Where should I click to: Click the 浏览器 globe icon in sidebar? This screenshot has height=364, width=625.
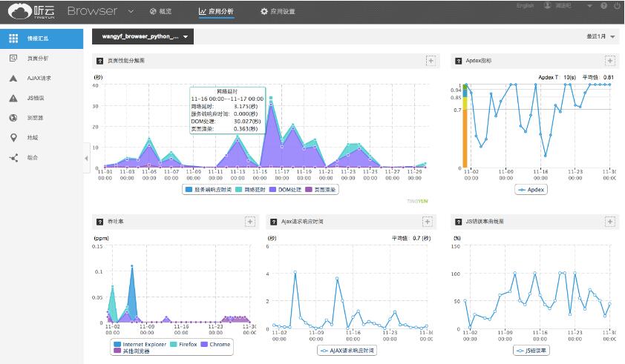(13, 118)
